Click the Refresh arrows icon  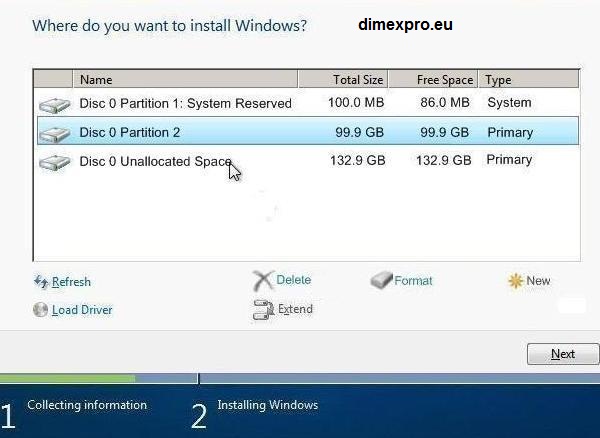tap(41, 282)
